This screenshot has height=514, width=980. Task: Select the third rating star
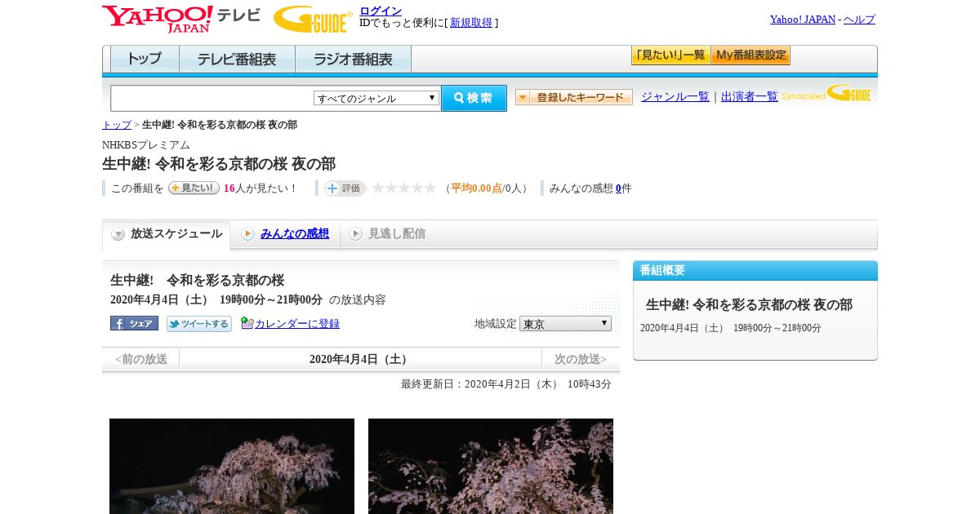pyautogui.click(x=404, y=188)
